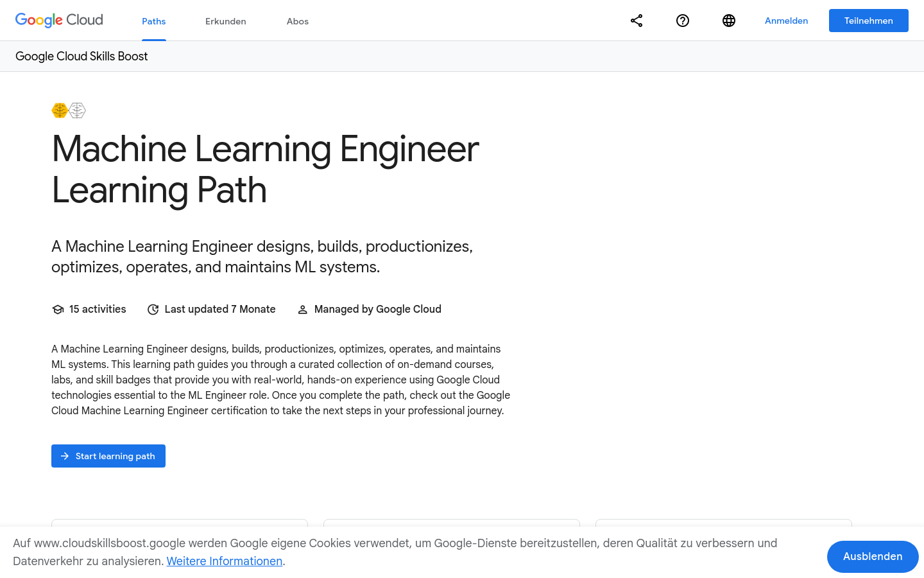Screen dimensions: 924x578
Task: Open the language globe icon
Action: coord(729,21)
